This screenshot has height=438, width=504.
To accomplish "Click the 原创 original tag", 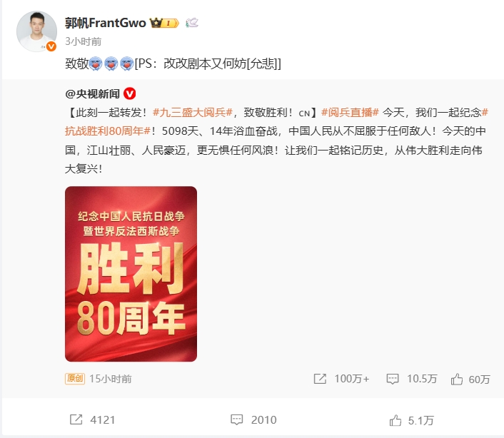I will point(75,379).
